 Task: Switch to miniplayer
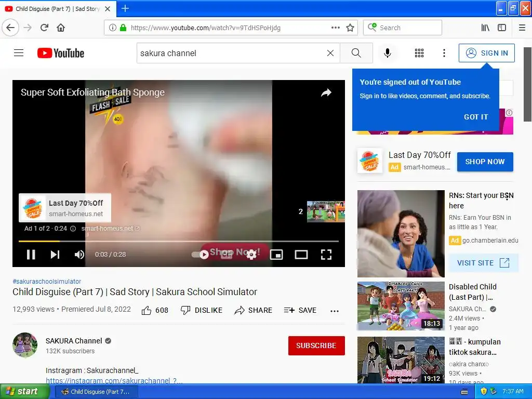(x=276, y=255)
